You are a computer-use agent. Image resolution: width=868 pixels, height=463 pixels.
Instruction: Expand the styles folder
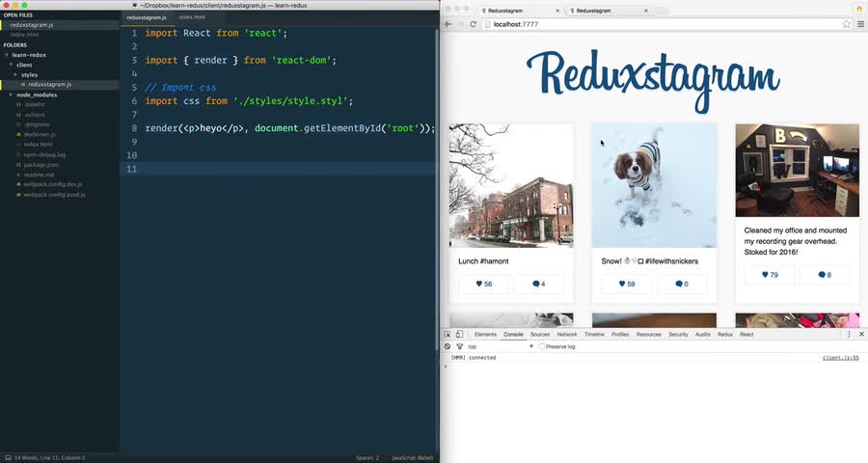point(15,75)
